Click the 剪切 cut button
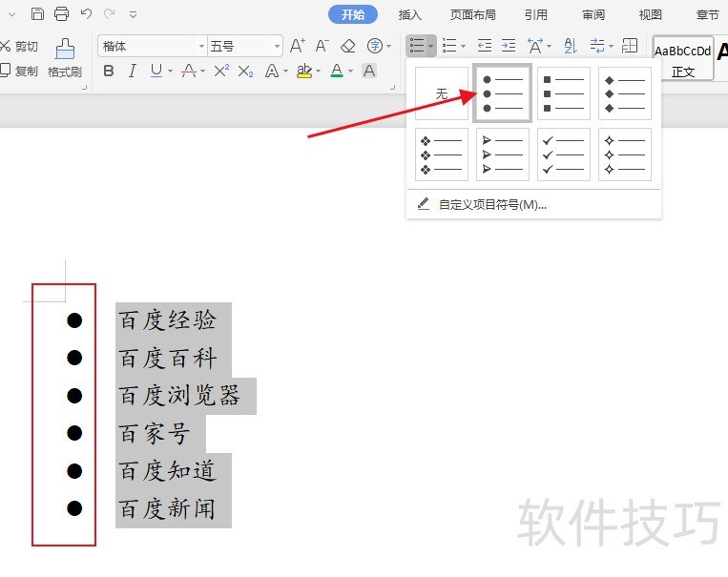Viewport: 728px width, 577px height. click(19, 46)
